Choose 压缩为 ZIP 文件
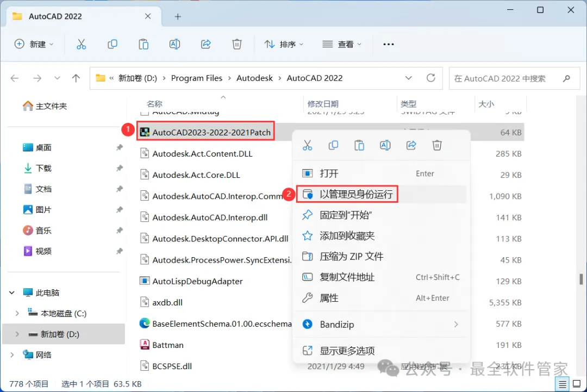The image size is (587, 392). 381,257
